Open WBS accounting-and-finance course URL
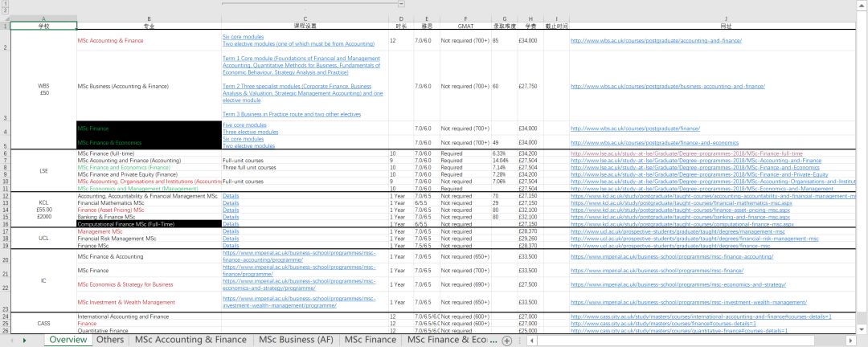This screenshot has height=347, width=868. pyautogui.click(x=656, y=40)
